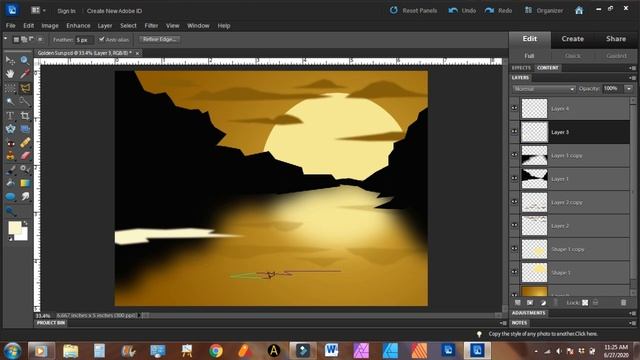
Task: Select the Polygonal Lasso tool
Action: pyautogui.click(x=25, y=88)
